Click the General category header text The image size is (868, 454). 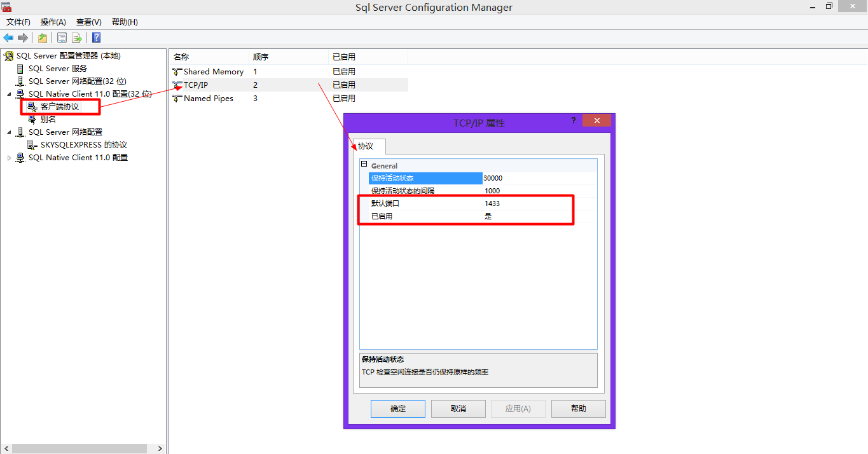tap(385, 165)
